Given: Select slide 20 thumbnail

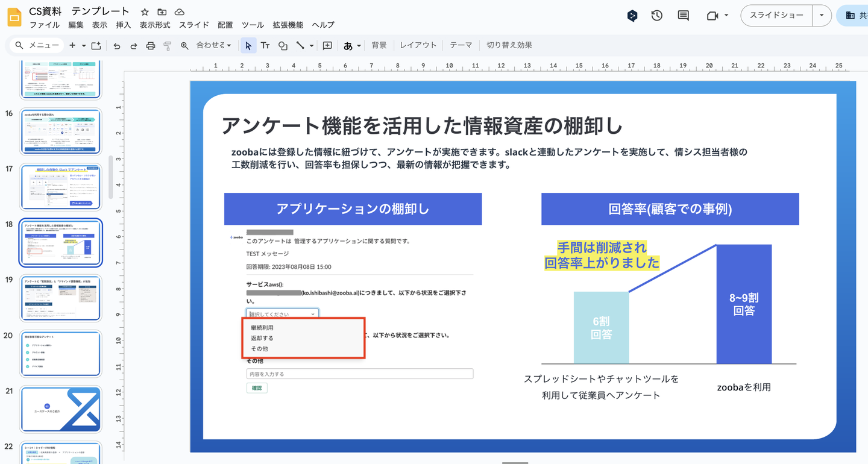Looking at the screenshot, I should [61, 354].
